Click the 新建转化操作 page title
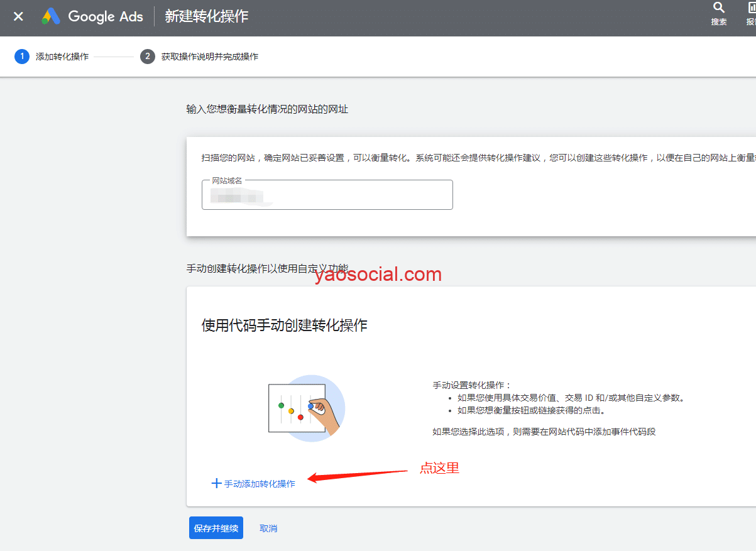The image size is (756, 551). (207, 17)
